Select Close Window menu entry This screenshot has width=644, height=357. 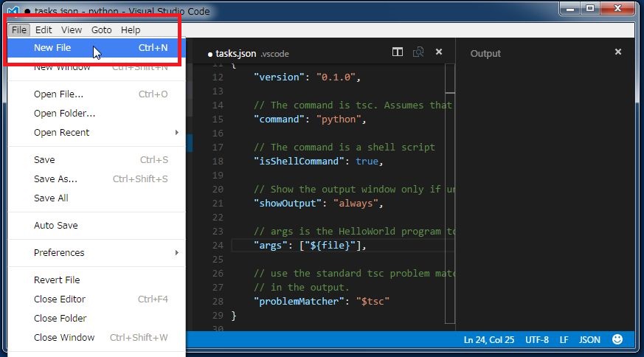pos(97,337)
